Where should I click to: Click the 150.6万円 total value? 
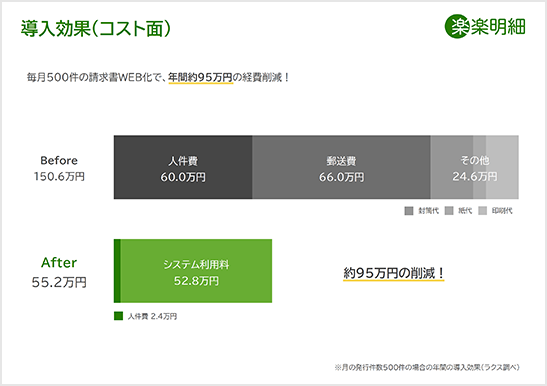click(x=59, y=177)
